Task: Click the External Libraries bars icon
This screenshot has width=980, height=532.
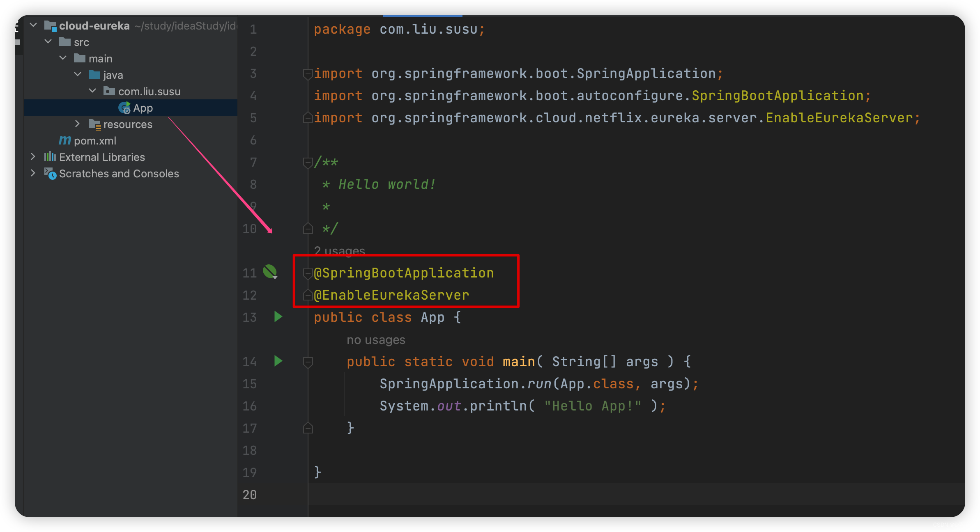Action: coord(50,156)
